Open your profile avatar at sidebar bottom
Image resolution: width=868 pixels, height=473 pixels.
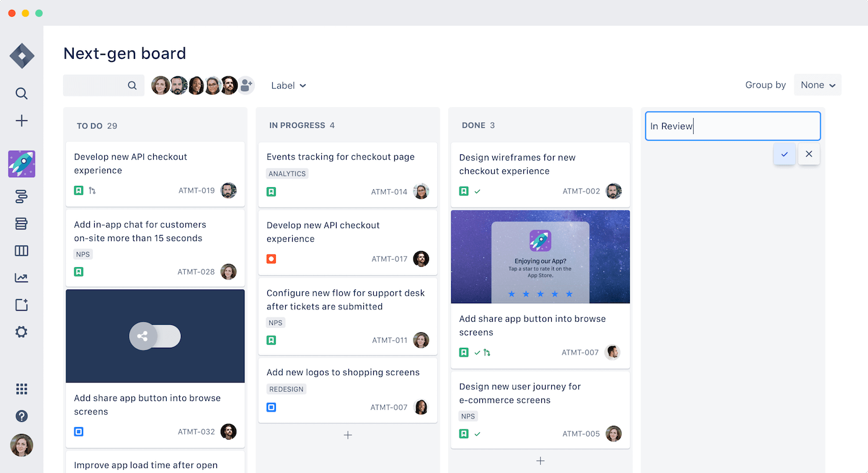[21, 445]
